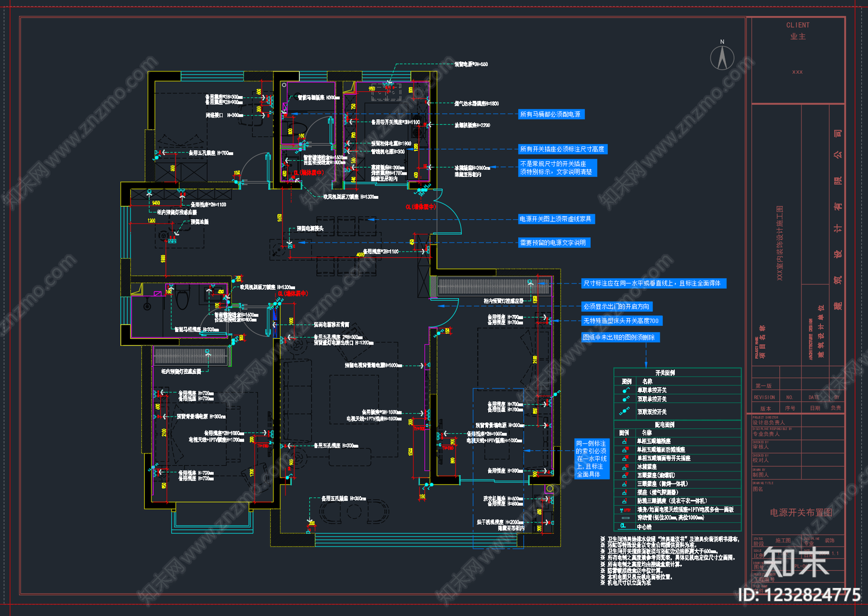868x616 pixels.
Task: Select the note '所有开关插座必须标注尺寸高度'
Action: coord(563,149)
